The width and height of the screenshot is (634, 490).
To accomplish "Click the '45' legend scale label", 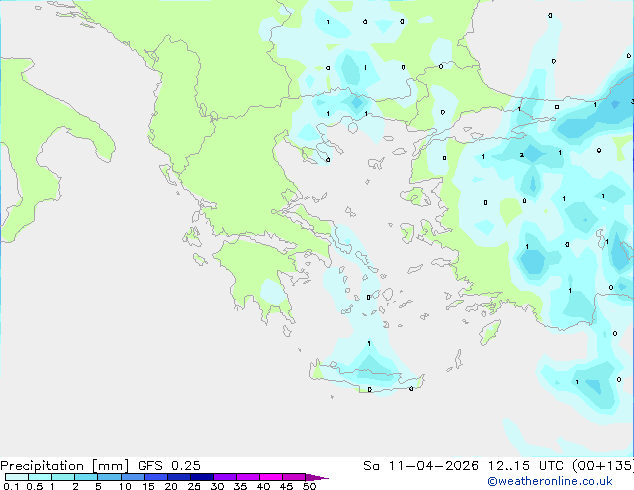I will click(287, 486).
